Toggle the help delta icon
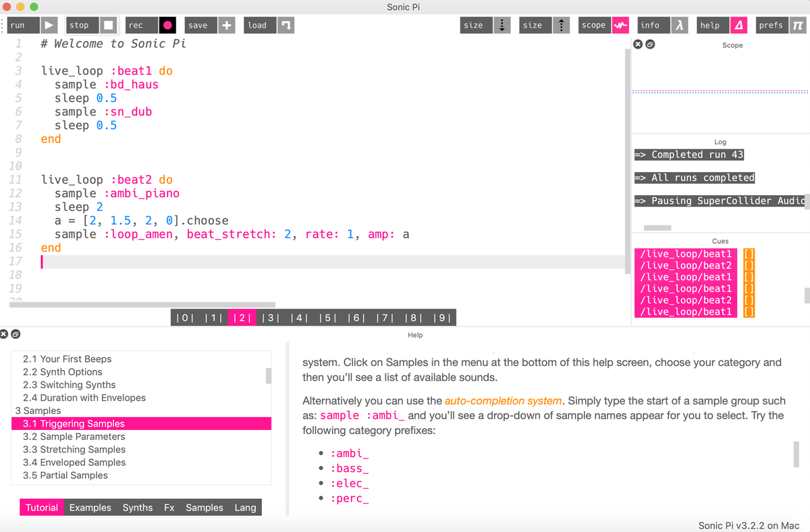The image size is (810, 532). (739, 26)
